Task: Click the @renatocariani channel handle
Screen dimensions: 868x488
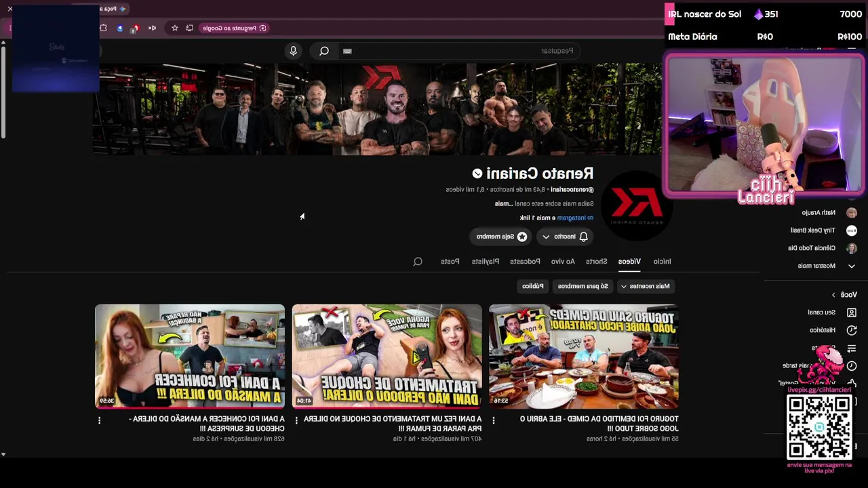Action: pyautogui.click(x=572, y=190)
